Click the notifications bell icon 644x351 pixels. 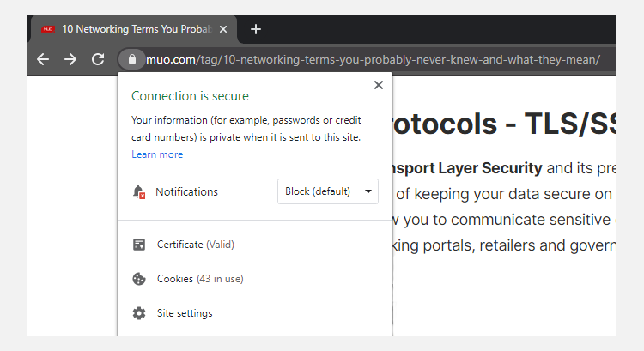[139, 191]
